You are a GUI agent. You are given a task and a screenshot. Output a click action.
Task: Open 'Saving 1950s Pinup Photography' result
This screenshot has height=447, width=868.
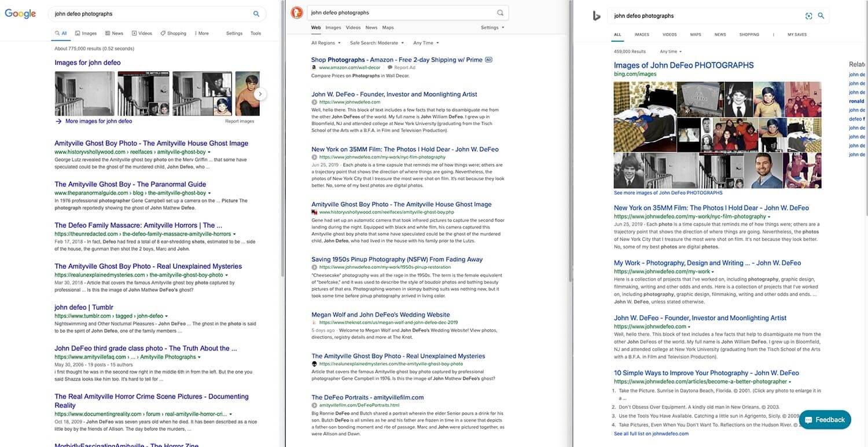click(x=397, y=259)
